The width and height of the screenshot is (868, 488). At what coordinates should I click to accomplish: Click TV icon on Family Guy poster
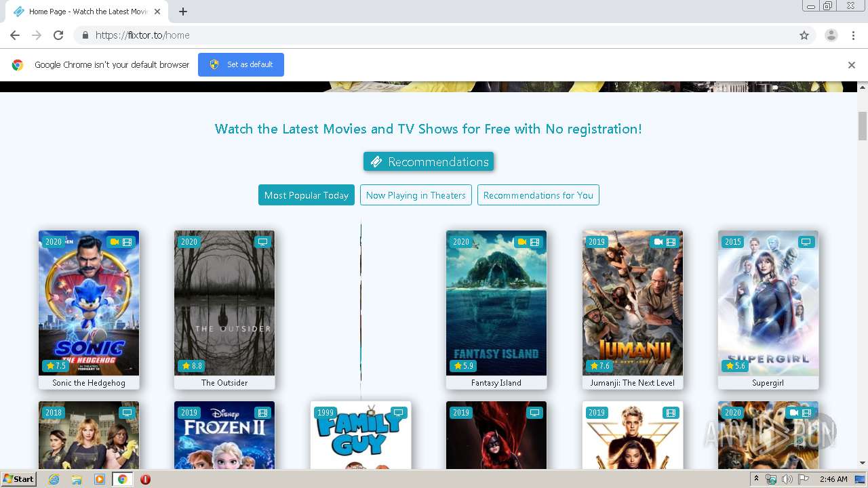pos(399,413)
